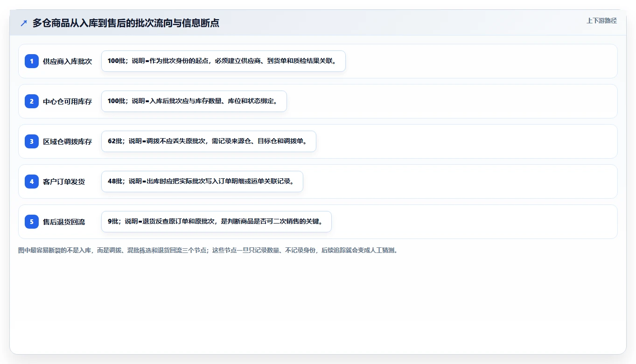Screen dimensions: 636x364
Task: Click the 上下游路径 label
Action: click(x=601, y=21)
